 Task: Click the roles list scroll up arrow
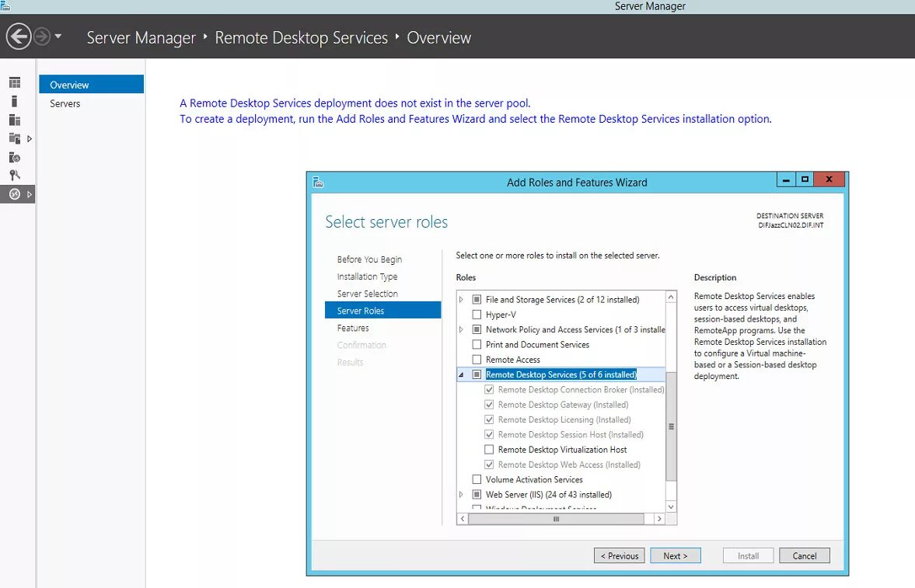pyautogui.click(x=671, y=297)
